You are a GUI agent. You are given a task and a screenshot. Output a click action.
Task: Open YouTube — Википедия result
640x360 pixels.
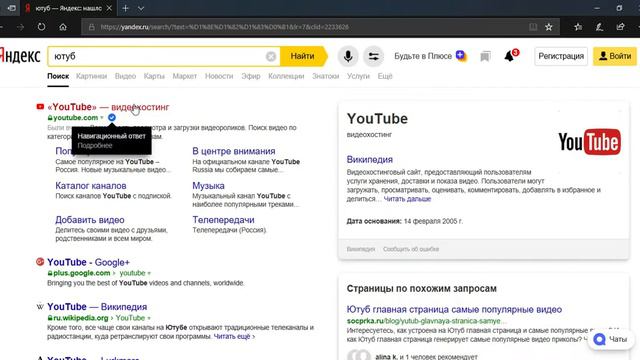97,307
